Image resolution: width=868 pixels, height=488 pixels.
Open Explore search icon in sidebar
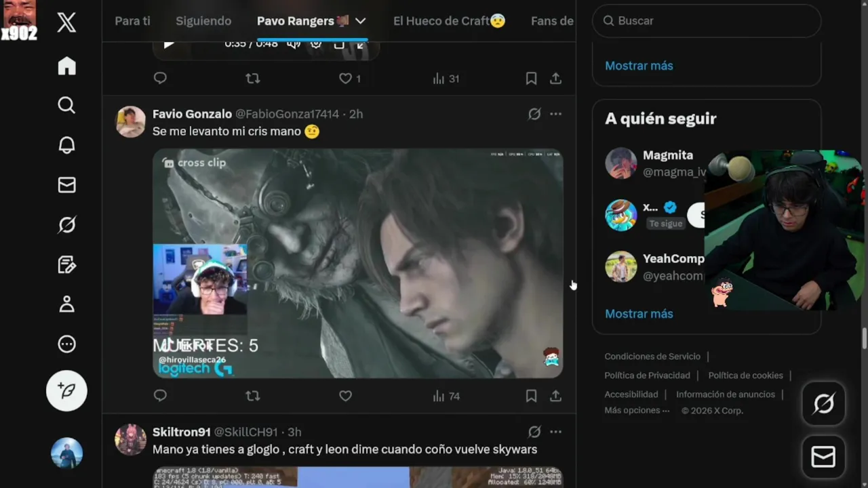[66, 105]
